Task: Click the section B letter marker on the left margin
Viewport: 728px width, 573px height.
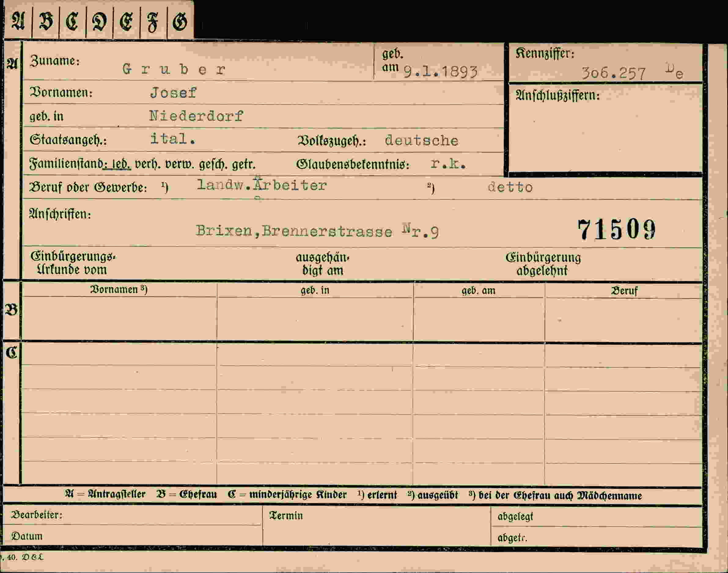Action: coord(11,310)
